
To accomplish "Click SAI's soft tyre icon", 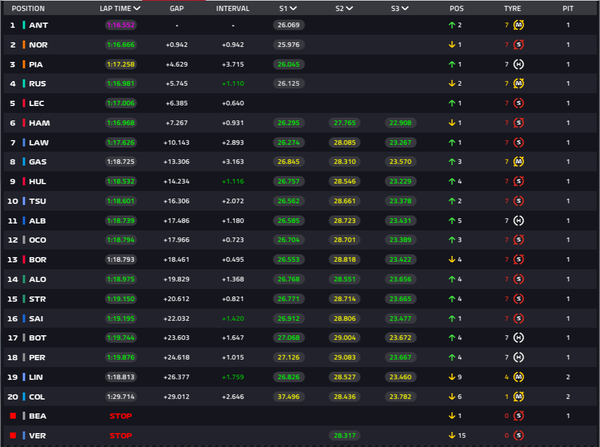I will (x=518, y=318).
